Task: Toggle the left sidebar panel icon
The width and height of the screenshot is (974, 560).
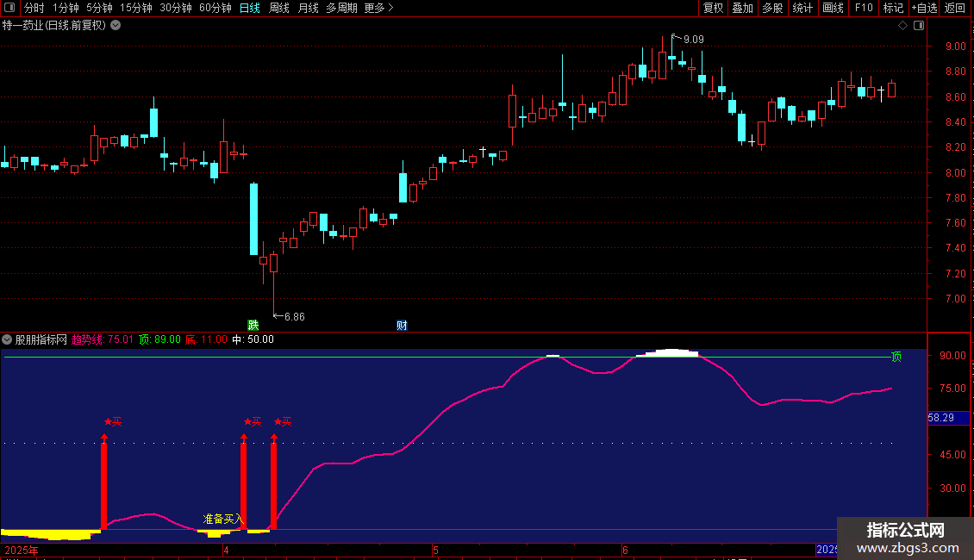Action: [9, 8]
